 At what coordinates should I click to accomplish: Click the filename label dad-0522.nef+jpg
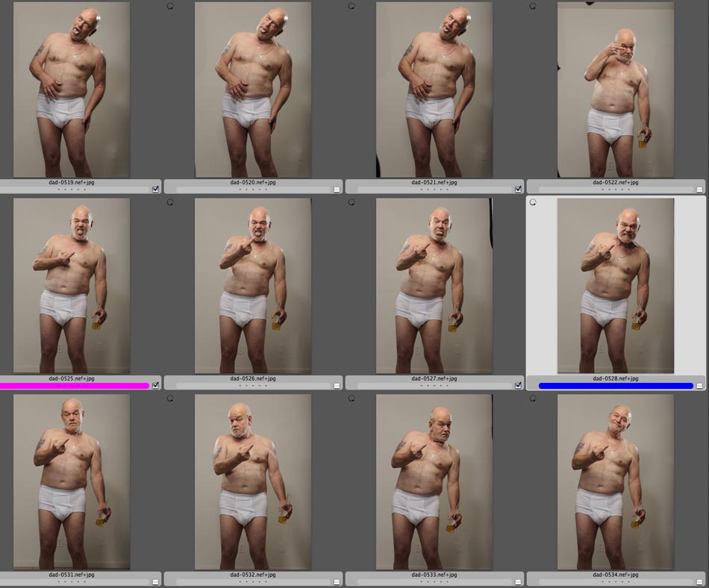click(616, 182)
